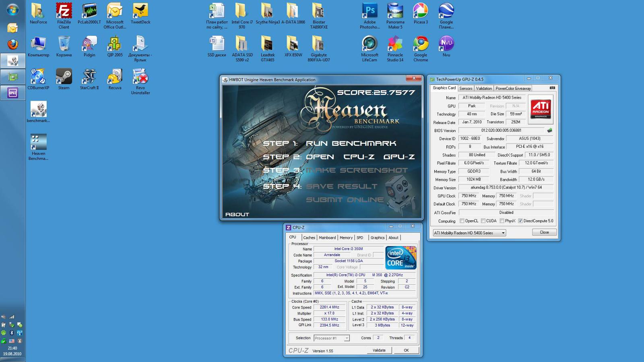This screenshot has height=362, width=644.
Task: Click the Driver Version field in GPU-Z
Action: click(506, 188)
